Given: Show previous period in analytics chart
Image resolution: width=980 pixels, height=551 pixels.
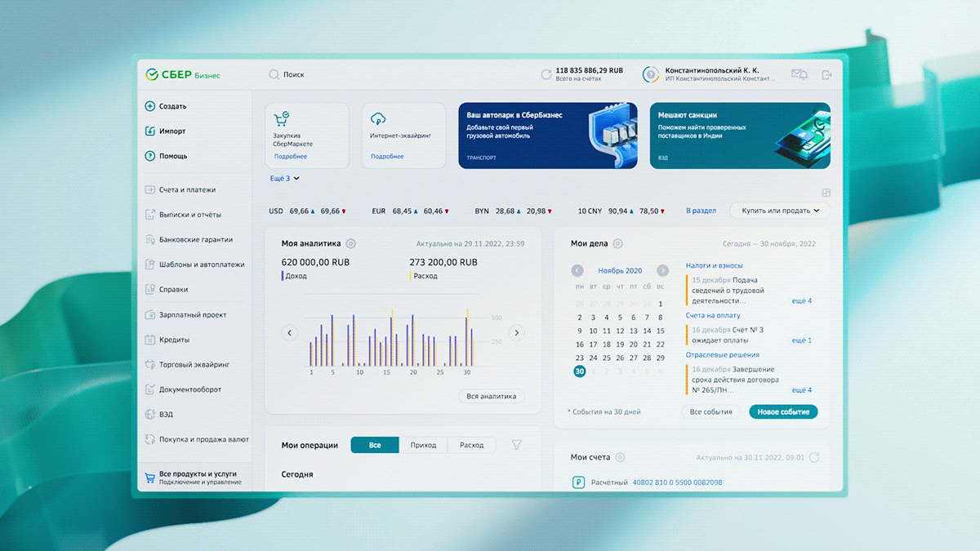Looking at the screenshot, I should click(x=289, y=332).
